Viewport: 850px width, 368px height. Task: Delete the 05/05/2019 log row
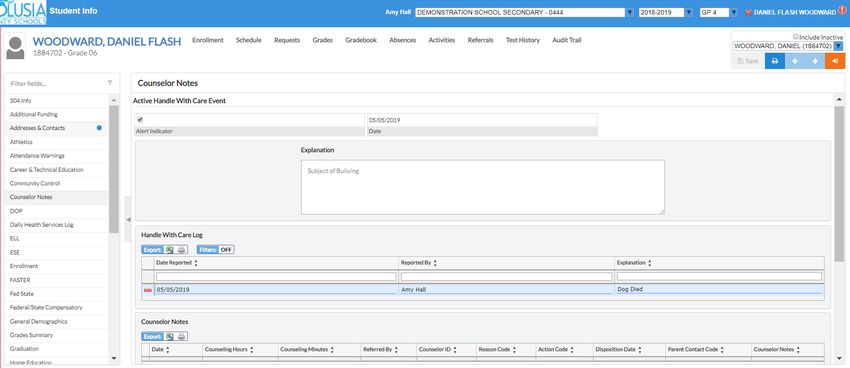tap(147, 290)
